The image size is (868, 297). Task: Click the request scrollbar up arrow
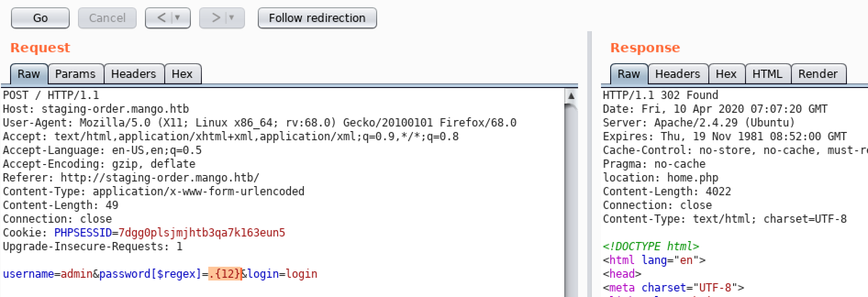point(571,96)
